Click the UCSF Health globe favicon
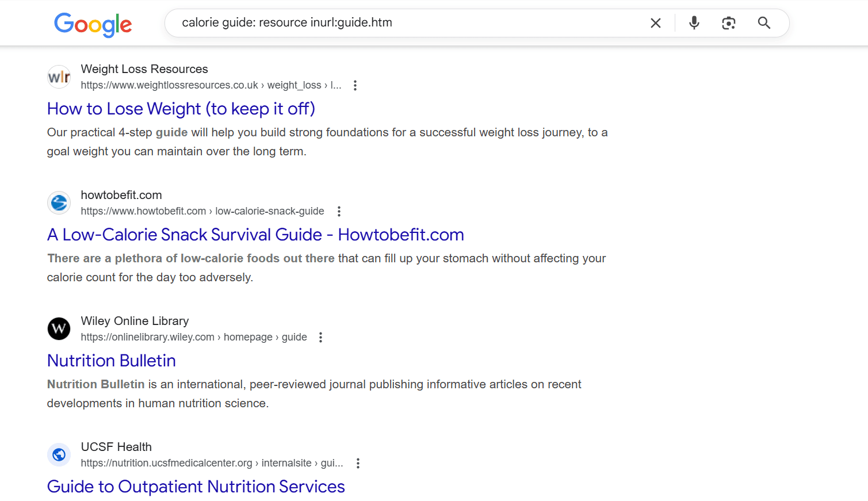The width and height of the screenshot is (868, 501). (x=59, y=454)
